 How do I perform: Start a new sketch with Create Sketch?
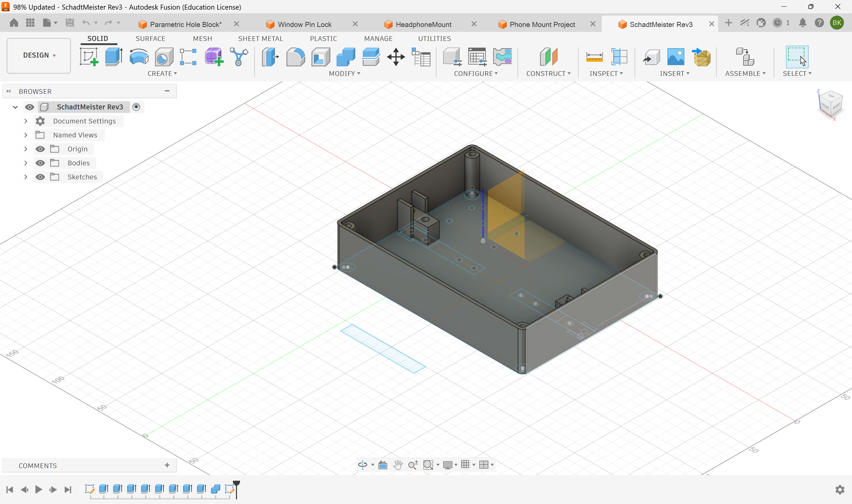[89, 57]
